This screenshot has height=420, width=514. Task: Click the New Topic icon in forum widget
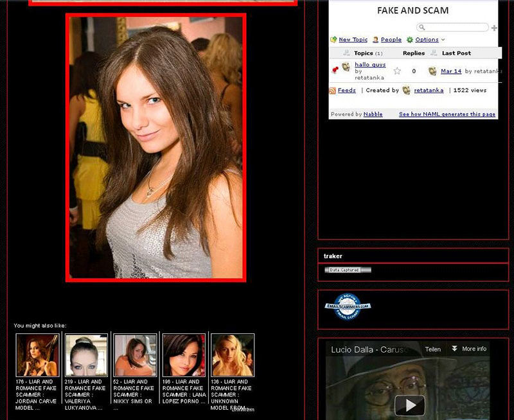coord(333,40)
